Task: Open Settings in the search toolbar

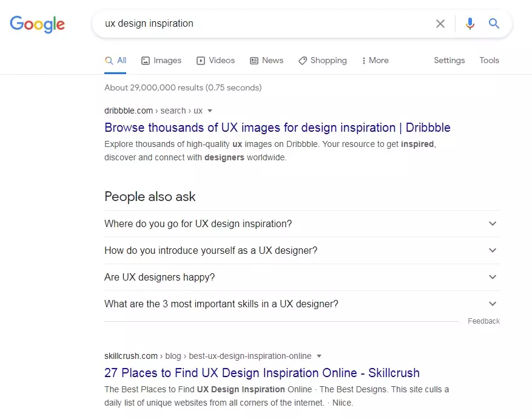Action: 450,61
